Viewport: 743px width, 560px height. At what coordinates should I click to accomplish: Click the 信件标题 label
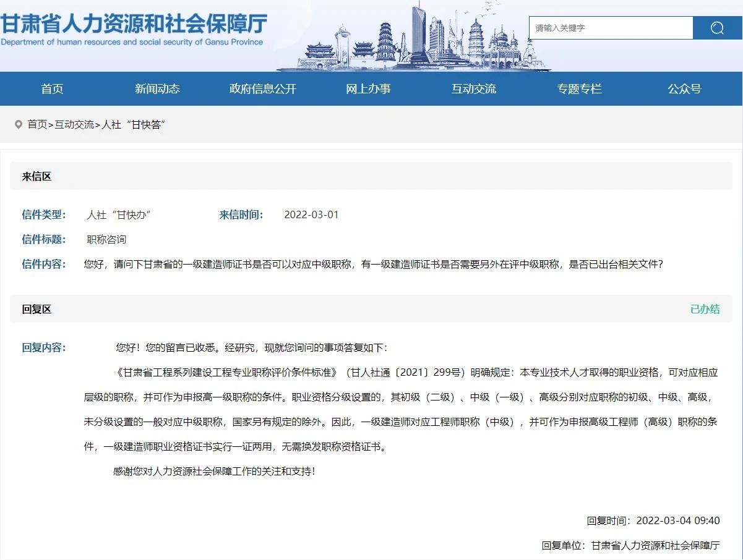tap(44, 239)
